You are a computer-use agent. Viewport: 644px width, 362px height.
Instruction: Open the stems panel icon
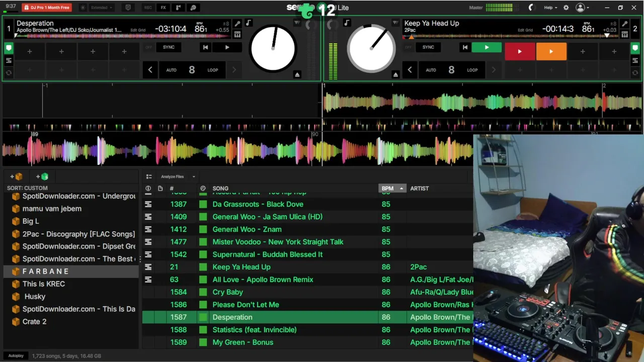[193, 8]
